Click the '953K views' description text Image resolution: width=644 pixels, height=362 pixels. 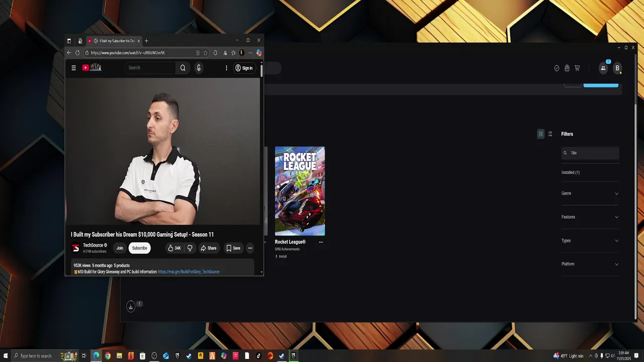click(82, 265)
